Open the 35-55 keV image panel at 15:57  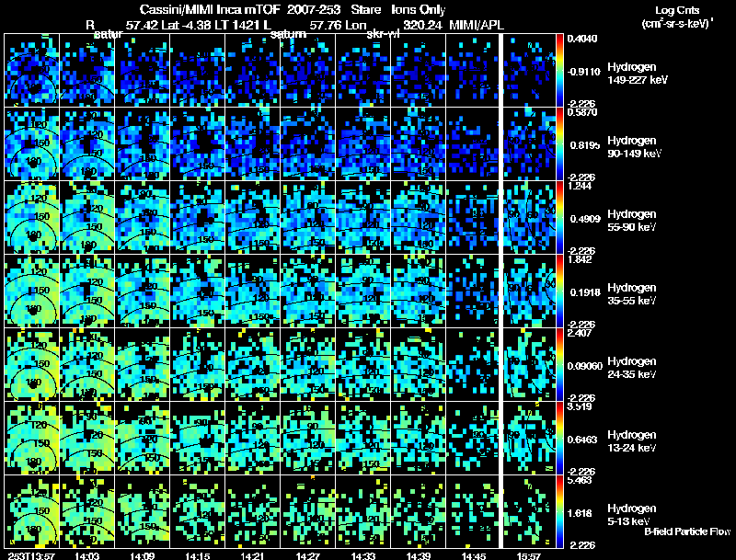[x=529, y=291]
